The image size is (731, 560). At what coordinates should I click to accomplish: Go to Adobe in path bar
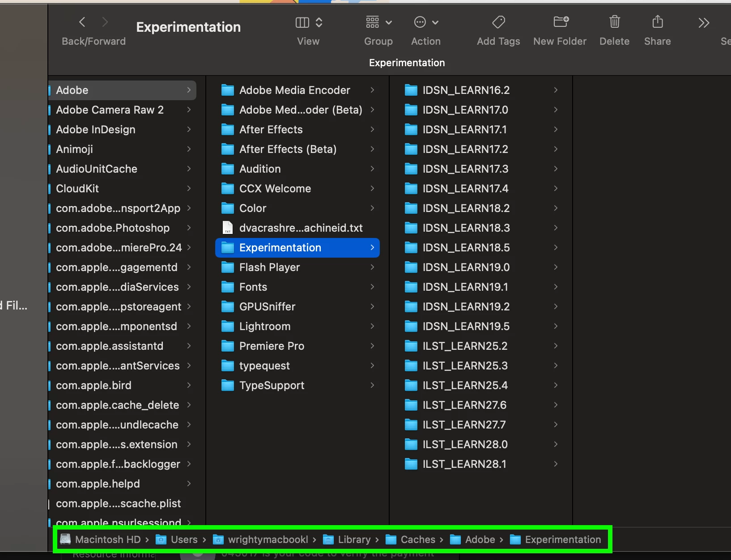pos(472,540)
